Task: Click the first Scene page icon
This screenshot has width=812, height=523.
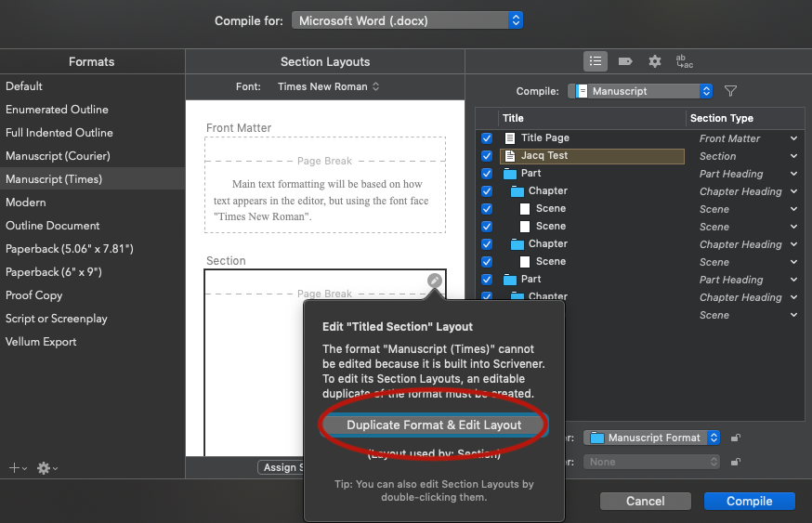Action: (x=525, y=209)
